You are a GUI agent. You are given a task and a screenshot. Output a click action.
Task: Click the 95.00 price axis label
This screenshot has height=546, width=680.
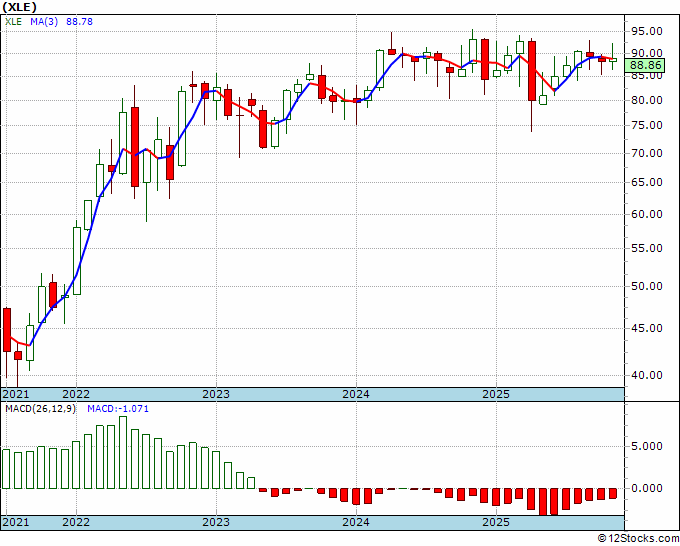(647, 31)
